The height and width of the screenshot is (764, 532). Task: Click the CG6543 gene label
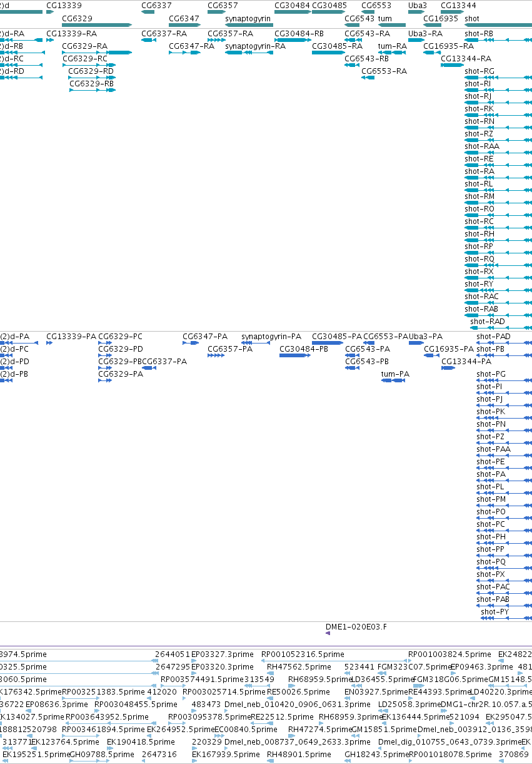(360, 19)
